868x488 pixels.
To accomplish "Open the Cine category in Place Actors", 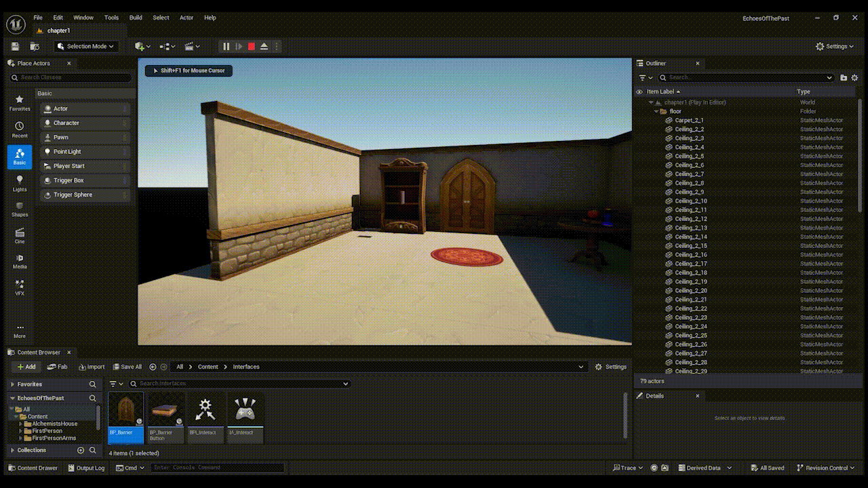I will (x=20, y=236).
